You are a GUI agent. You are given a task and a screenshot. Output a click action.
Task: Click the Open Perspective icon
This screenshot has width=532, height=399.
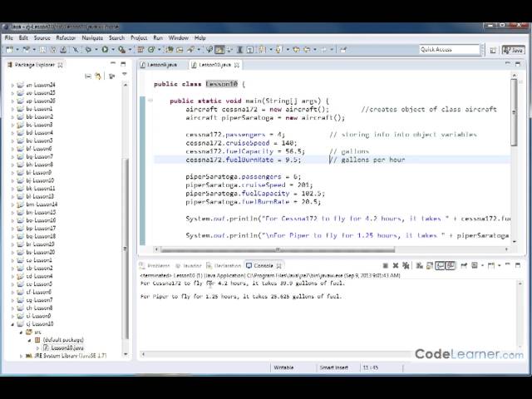point(493,50)
